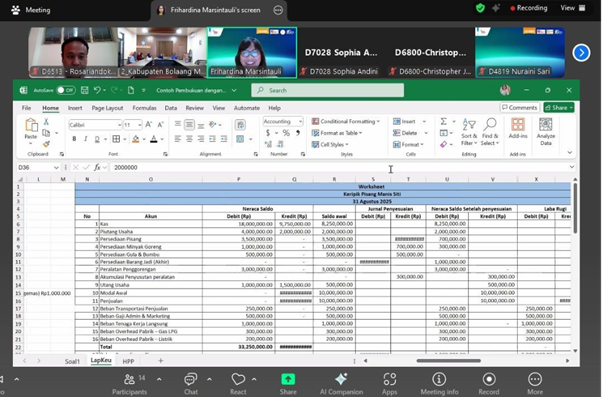This screenshot has height=397, width=602.
Task: Click the Save icon in Excel title bar
Action: 84,90
